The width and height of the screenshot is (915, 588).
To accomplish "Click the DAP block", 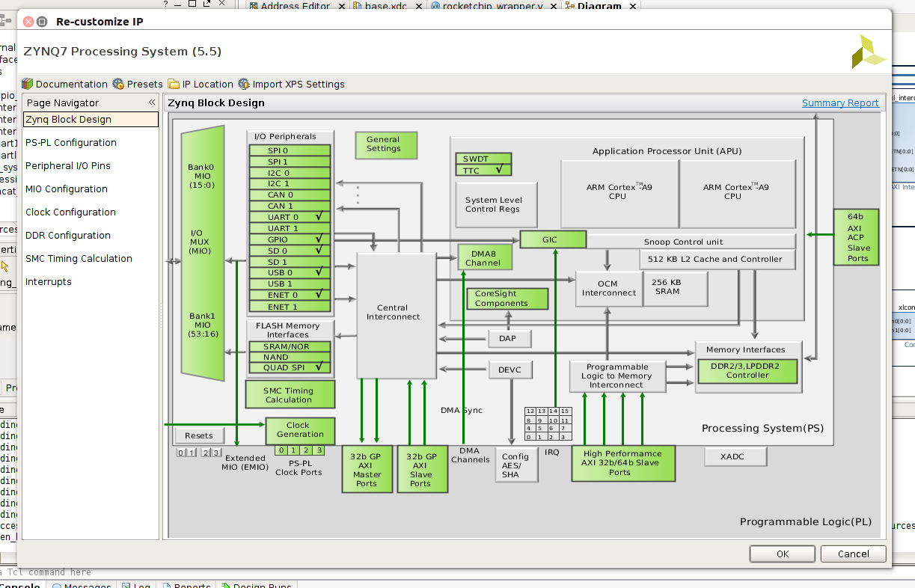I will point(510,338).
